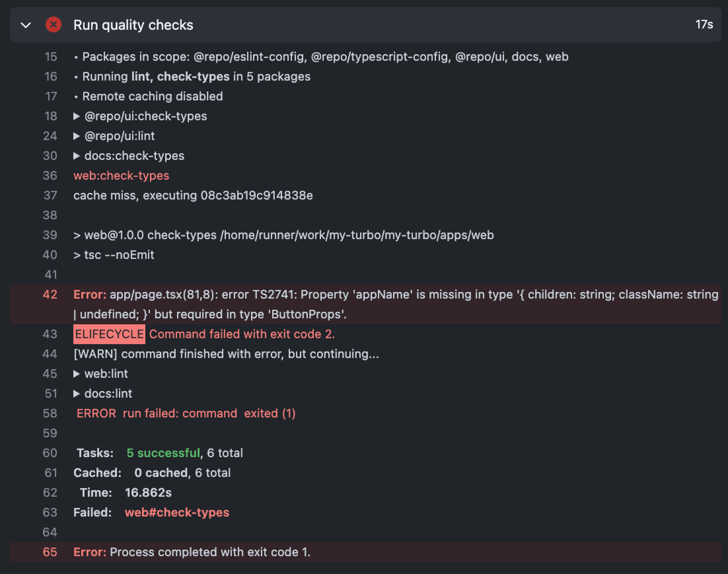Click the triangle icon beside docs:lint
The height and width of the screenshot is (574, 728).
(77, 393)
